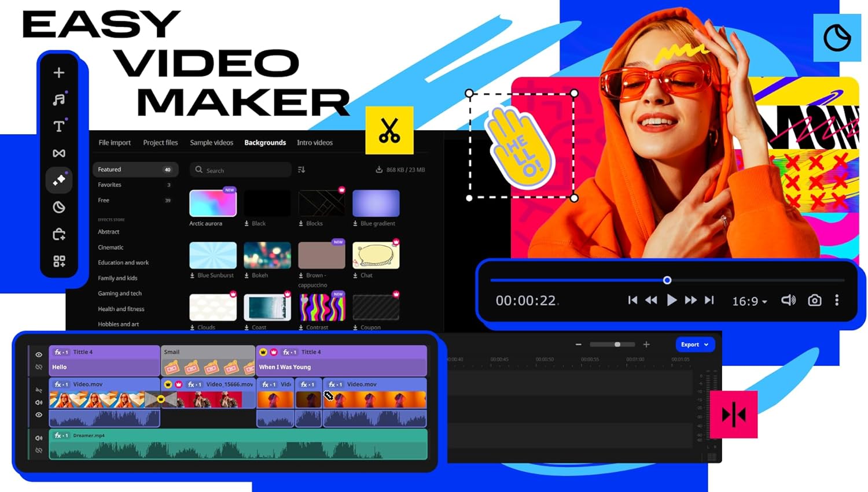Select the Arctic aurora background thumbnail
This screenshot has height=492, width=868.
pyautogui.click(x=213, y=204)
